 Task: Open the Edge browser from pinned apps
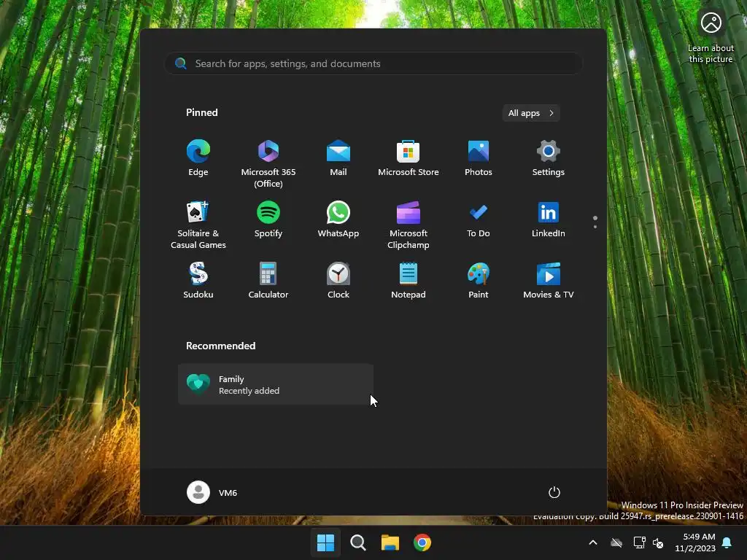point(198,158)
